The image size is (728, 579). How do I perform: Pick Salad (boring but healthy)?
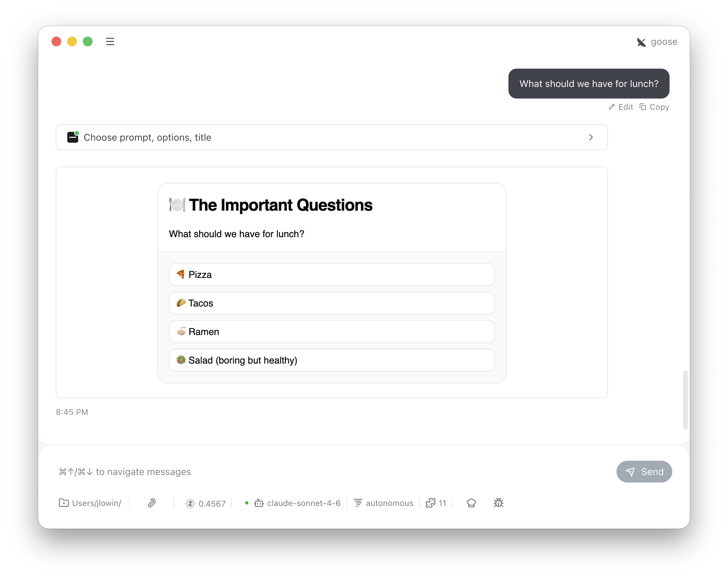[332, 360]
